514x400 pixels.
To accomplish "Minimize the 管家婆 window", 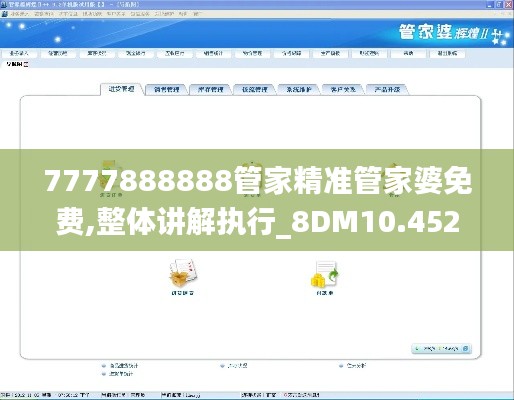I will (491, 5).
